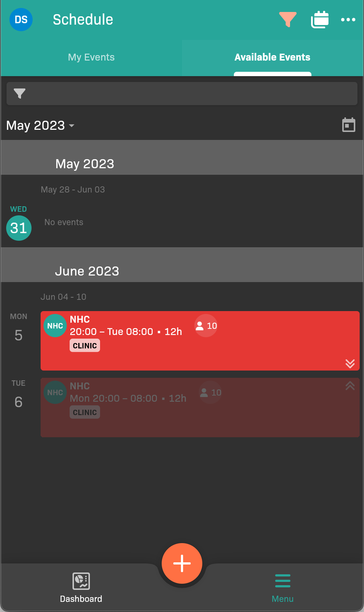This screenshot has height=612, width=364.
Task: Click the orange filter funnel icon
Action: (x=288, y=20)
